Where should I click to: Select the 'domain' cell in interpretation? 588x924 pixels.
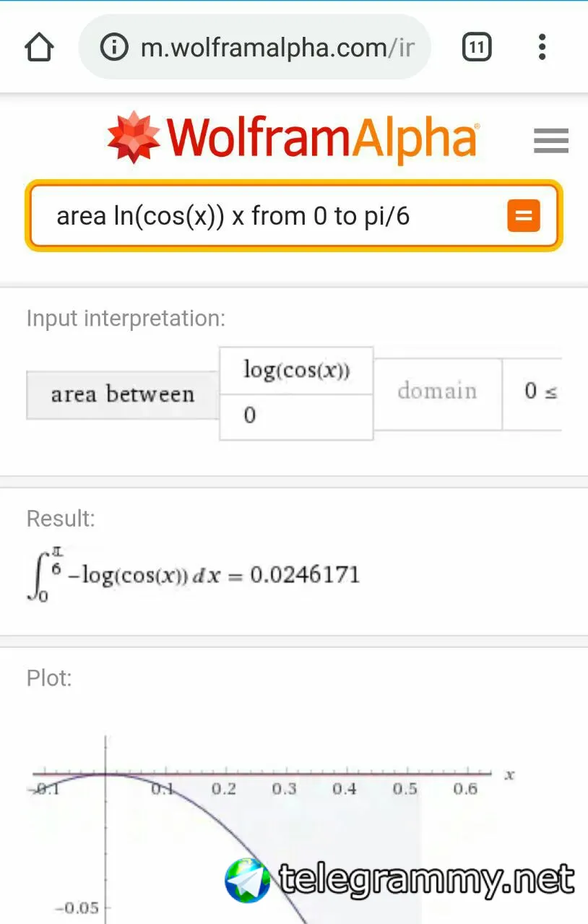(437, 391)
